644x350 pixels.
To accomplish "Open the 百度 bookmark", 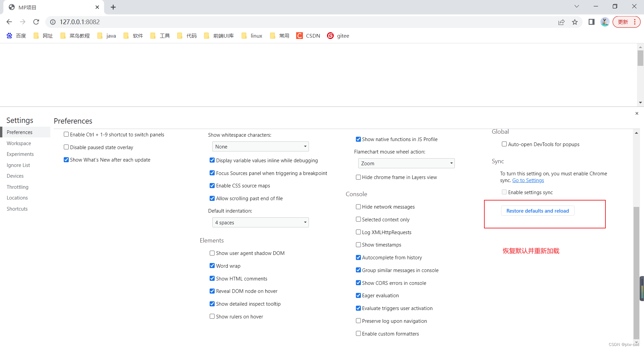I will [x=16, y=36].
